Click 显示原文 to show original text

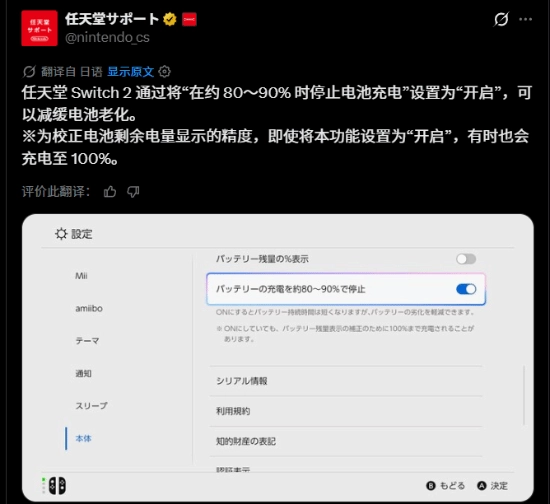tap(130, 72)
